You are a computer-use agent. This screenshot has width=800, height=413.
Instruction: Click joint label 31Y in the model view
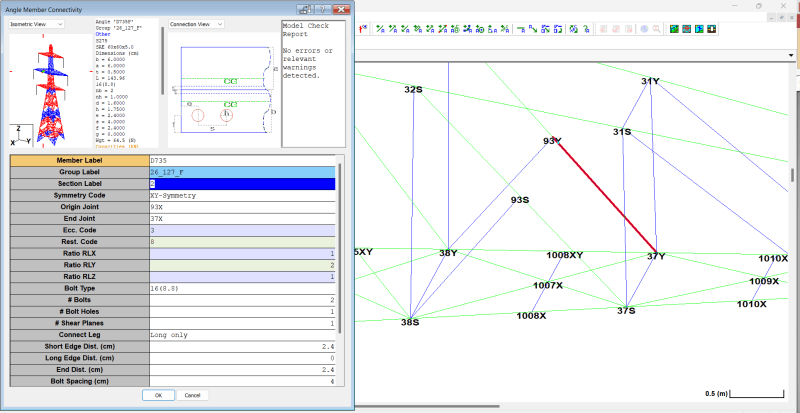[x=651, y=81]
